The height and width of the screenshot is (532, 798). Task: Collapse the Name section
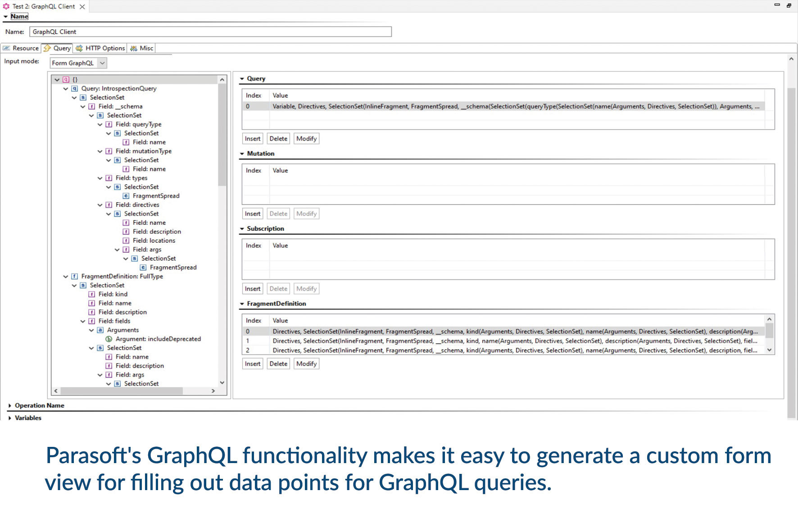pyautogui.click(x=5, y=17)
